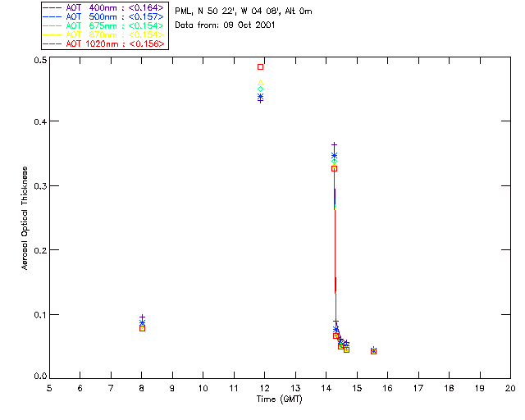
Task: Click the y-axis tick label 0.5
Action: [x=40, y=60]
